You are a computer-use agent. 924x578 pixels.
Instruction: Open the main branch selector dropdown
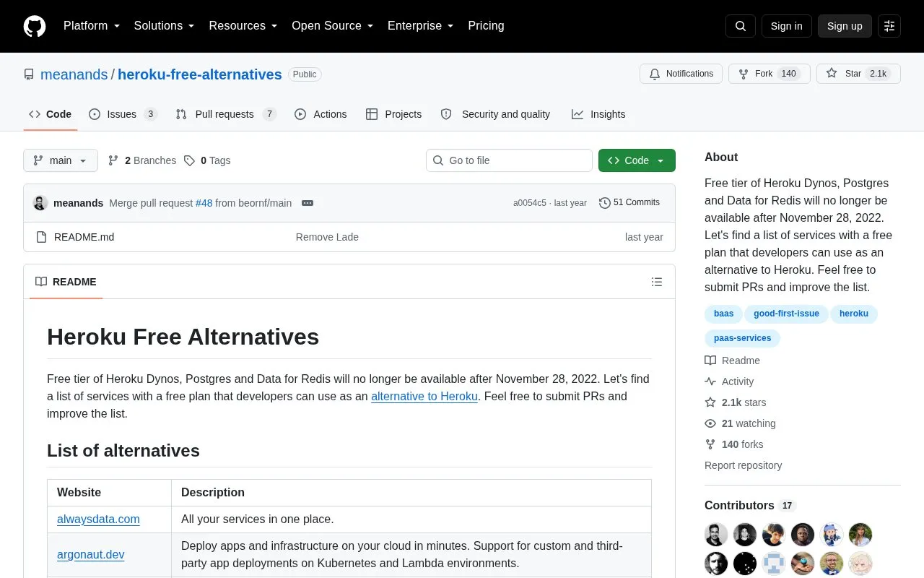pyautogui.click(x=61, y=160)
